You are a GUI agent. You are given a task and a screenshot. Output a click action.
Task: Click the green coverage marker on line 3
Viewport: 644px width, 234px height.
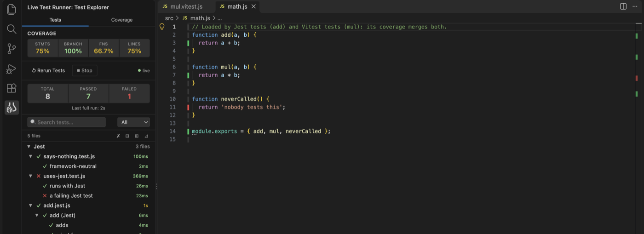pyautogui.click(x=188, y=43)
